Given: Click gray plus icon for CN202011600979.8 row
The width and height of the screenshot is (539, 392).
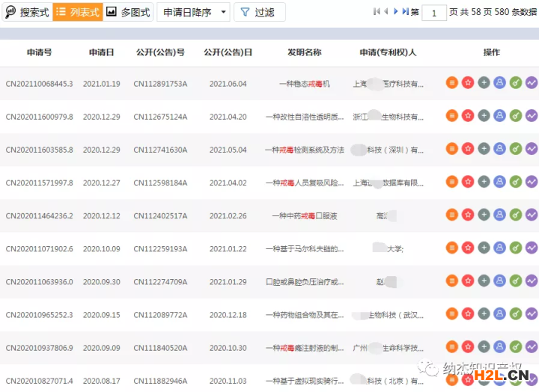Looking at the screenshot, I should point(484,116).
